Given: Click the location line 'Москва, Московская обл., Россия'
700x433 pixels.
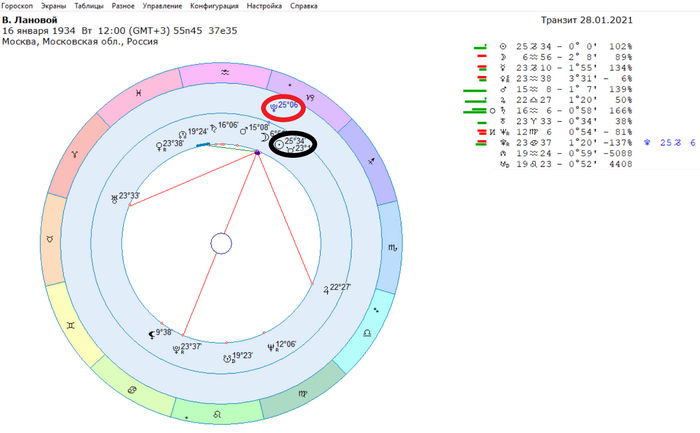Looking at the screenshot, I should point(80,42).
